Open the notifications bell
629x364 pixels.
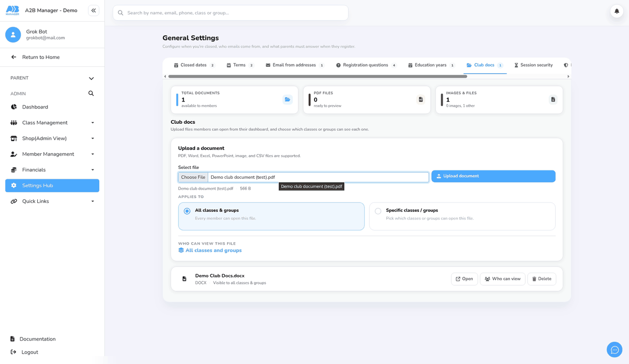coord(617,11)
